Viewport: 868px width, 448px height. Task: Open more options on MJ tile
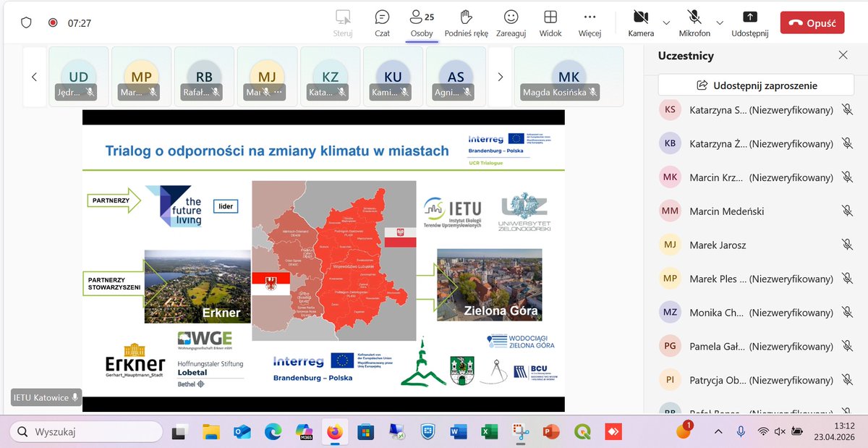(278, 92)
